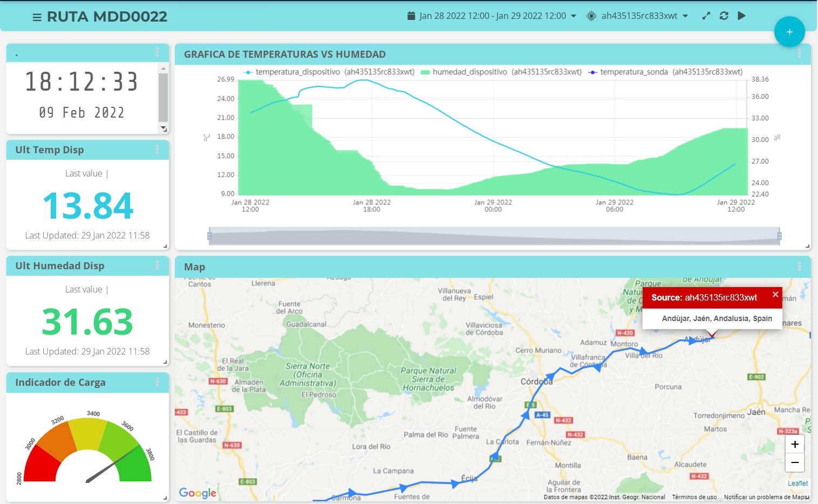
Task: Zoom in on the map
Action: click(795, 445)
